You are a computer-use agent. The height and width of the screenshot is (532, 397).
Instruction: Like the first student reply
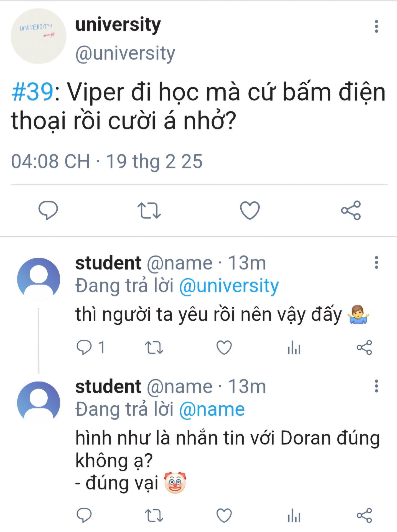[x=224, y=347]
